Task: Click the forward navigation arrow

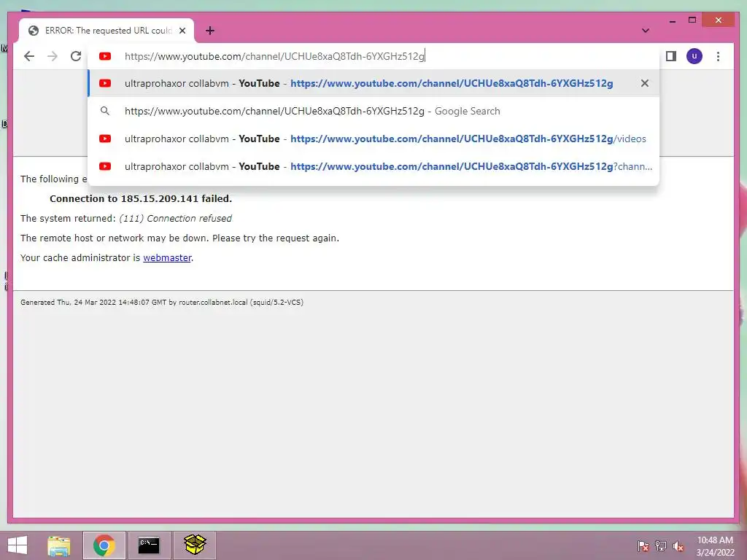Action: (x=53, y=56)
